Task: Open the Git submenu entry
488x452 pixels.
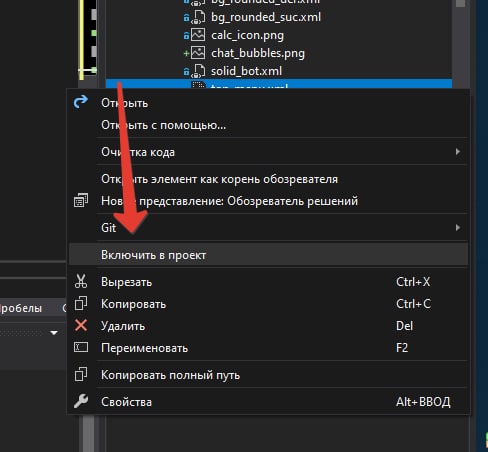Action: [x=268, y=228]
